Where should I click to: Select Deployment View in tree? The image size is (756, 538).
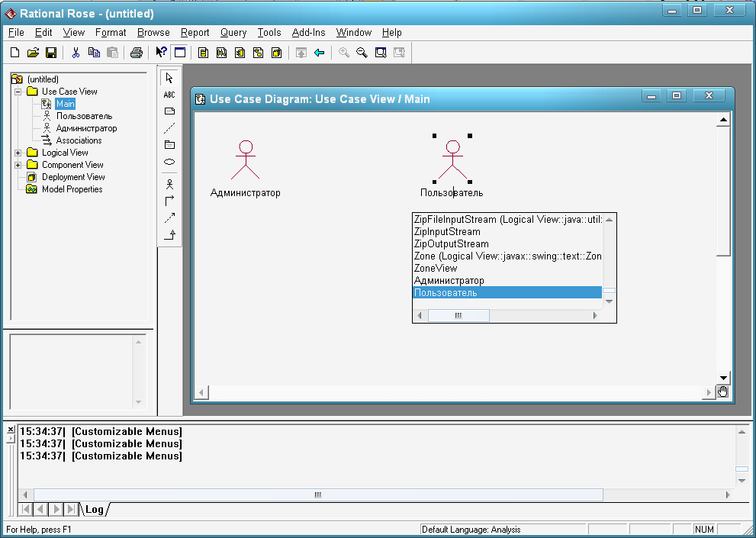click(73, 177)
